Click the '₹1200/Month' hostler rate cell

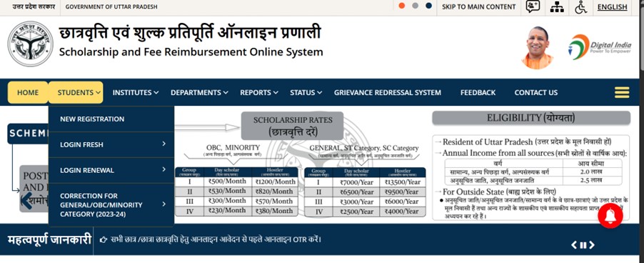tap(275, 182)
